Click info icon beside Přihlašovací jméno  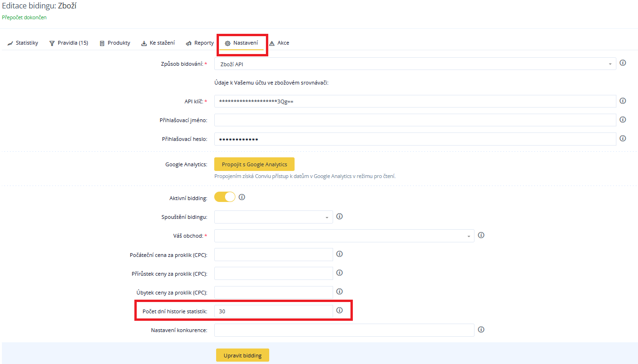623,120
